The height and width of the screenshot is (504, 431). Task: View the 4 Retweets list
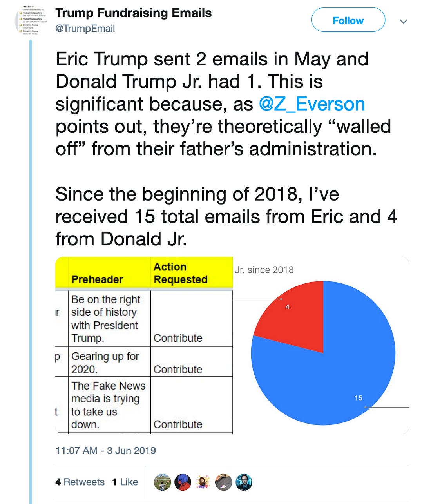[80, 482]
